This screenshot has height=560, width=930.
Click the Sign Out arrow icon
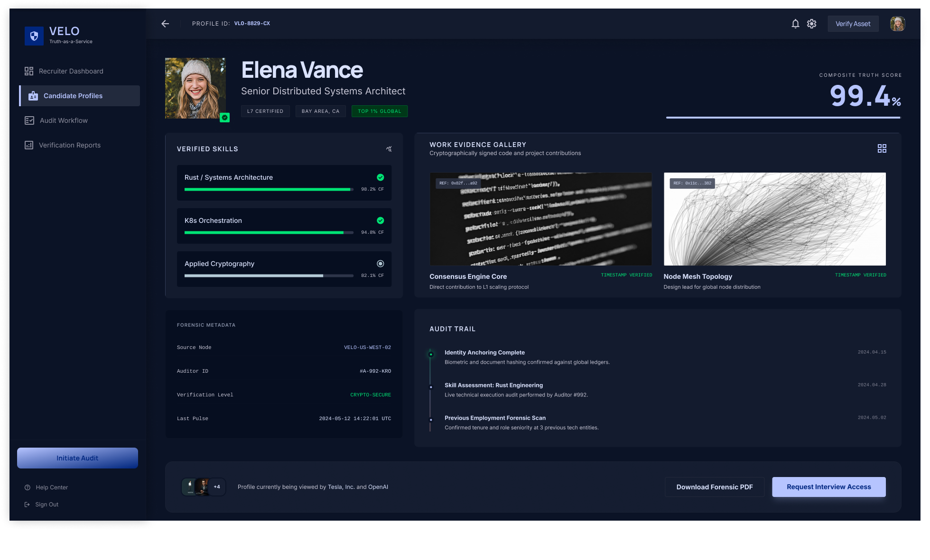(27, 505)
